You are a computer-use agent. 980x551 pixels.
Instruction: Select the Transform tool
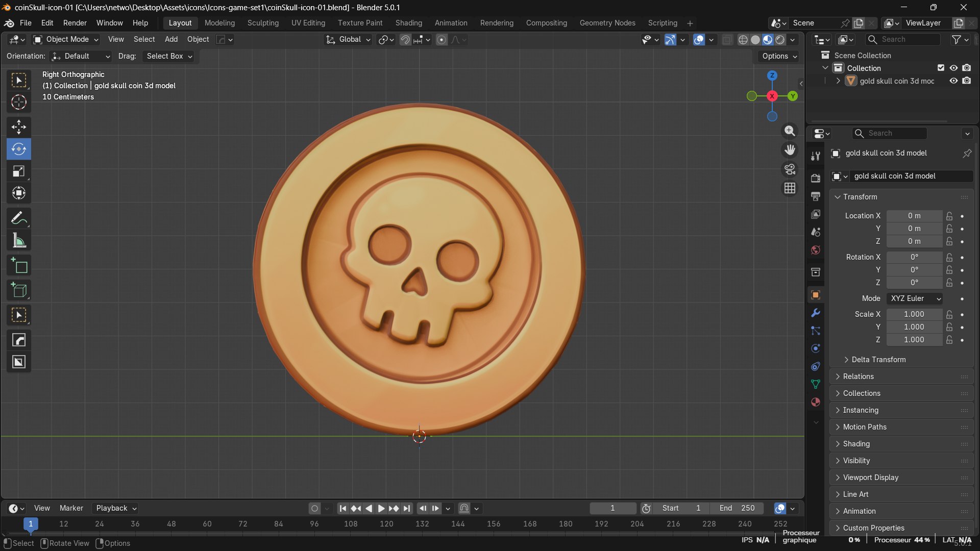[19, 193]
